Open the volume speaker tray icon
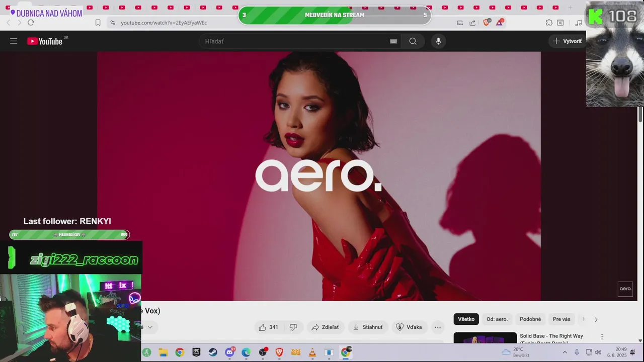 [598, 352]
